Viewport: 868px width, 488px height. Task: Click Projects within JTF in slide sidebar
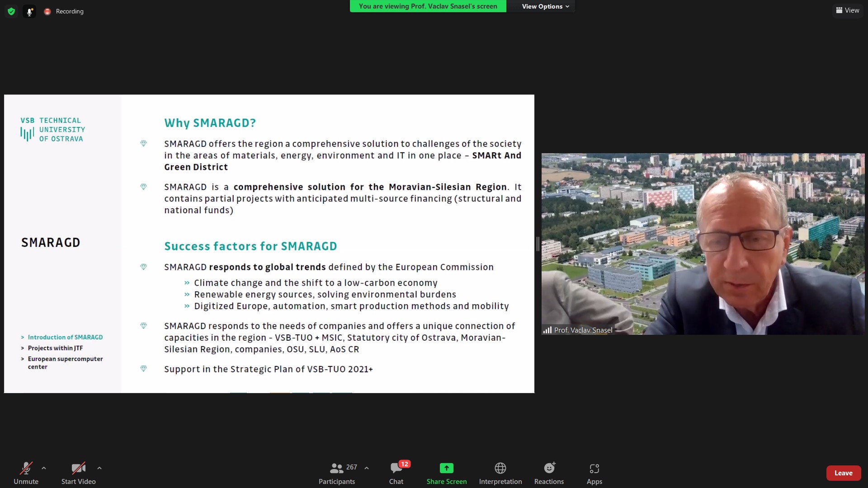point(55,348)
